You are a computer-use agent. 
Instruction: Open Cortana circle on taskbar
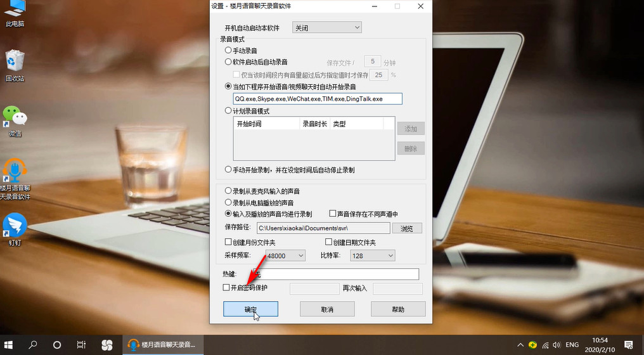coord(57,345)
